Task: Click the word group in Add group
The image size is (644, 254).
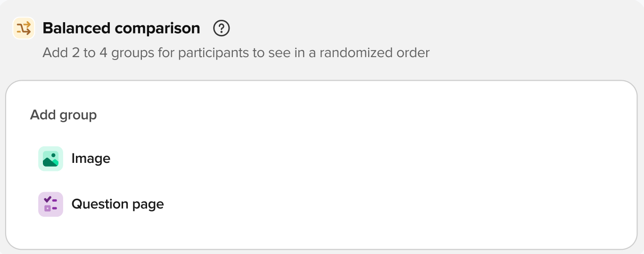Action: [78, 115]
